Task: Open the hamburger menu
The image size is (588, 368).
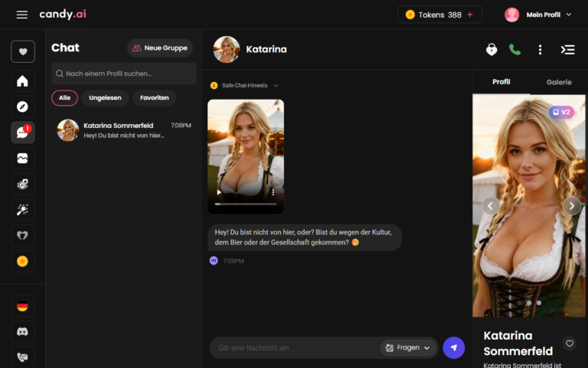Action: tap(21, 15)
